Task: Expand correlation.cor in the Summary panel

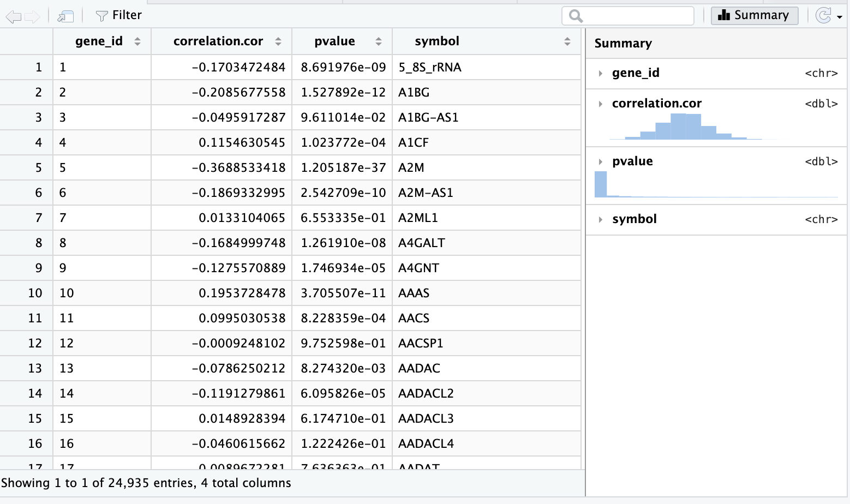Action: pyautogui.click(x=601, y=104)
